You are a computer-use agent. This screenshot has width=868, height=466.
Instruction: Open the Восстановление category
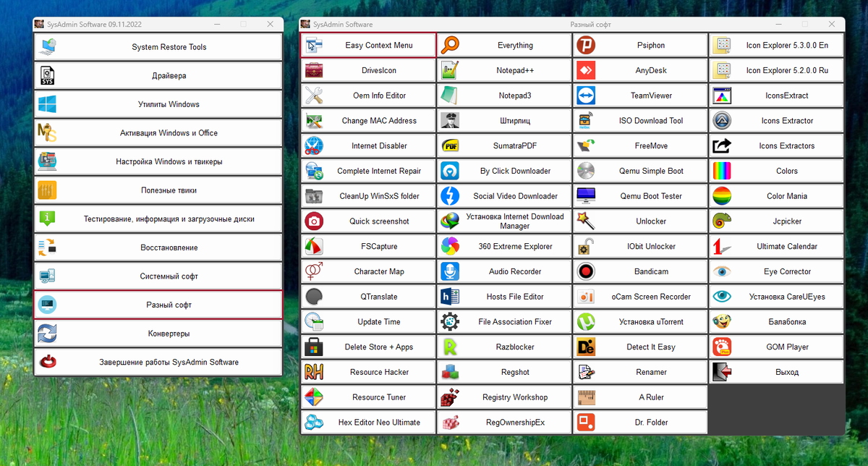(158, 247)
